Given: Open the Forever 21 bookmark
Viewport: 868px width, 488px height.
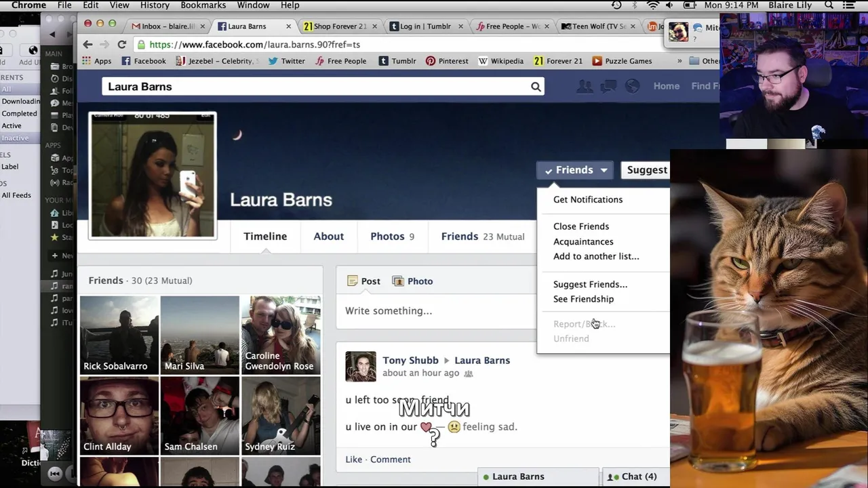Looking at the screenshot, I should tap(558, 61).
